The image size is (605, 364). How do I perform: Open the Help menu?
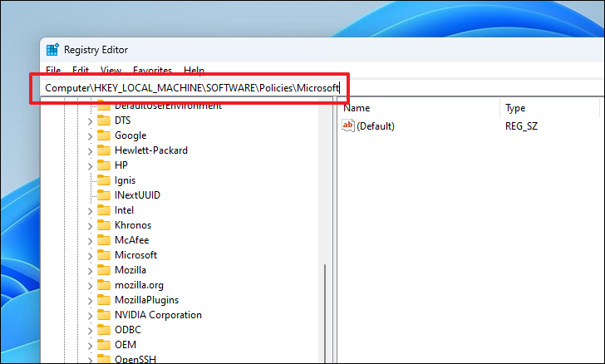194,71
